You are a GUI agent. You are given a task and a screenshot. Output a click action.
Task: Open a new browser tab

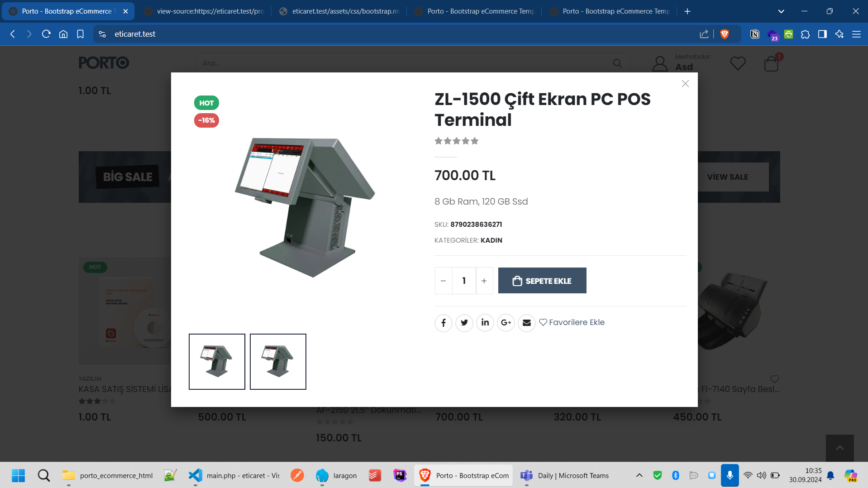click(687, 11)
